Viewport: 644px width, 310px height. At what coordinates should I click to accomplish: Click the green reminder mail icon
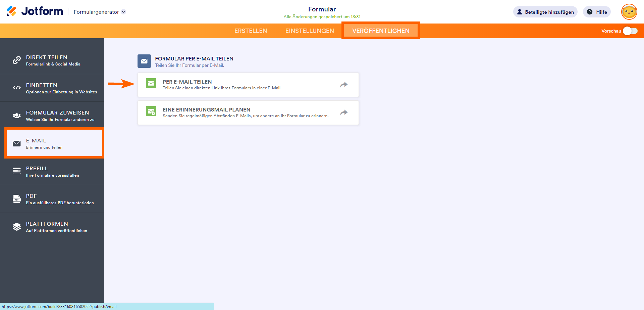(x=151, y=111)
